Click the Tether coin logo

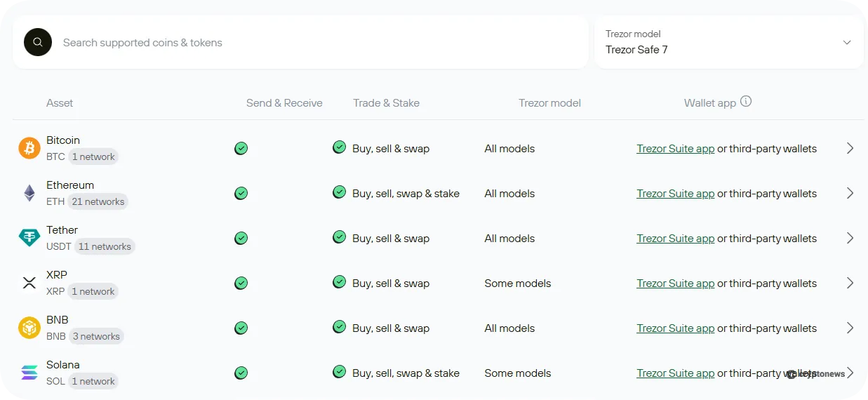point(29,238)
